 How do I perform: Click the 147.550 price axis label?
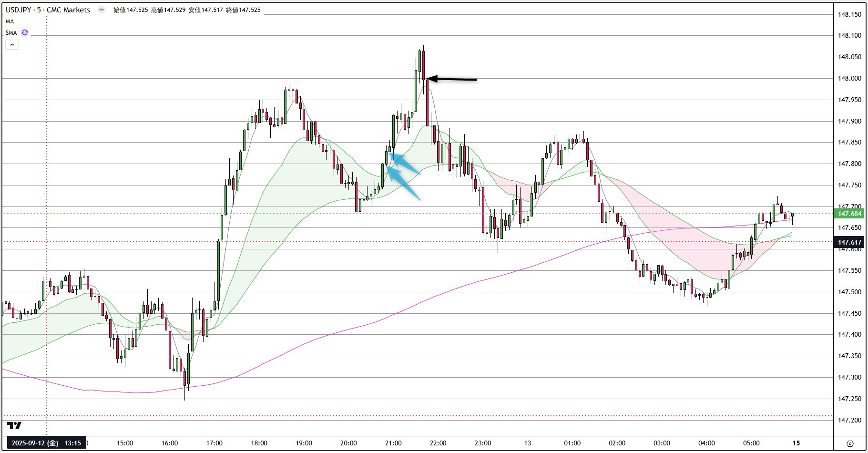[850, 270]
